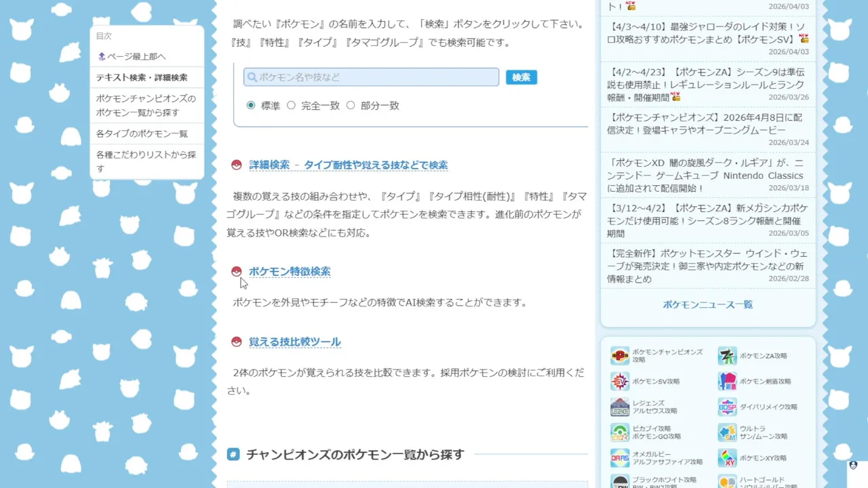Screen dimensions: 868x488
Task: Open the 覚える技比較ツール link
Action: [294, 342]
